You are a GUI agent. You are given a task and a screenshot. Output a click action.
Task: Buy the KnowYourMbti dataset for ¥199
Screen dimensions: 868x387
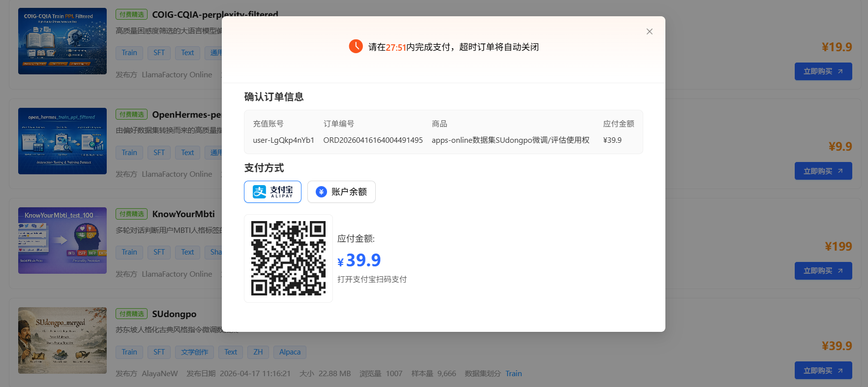823,271
